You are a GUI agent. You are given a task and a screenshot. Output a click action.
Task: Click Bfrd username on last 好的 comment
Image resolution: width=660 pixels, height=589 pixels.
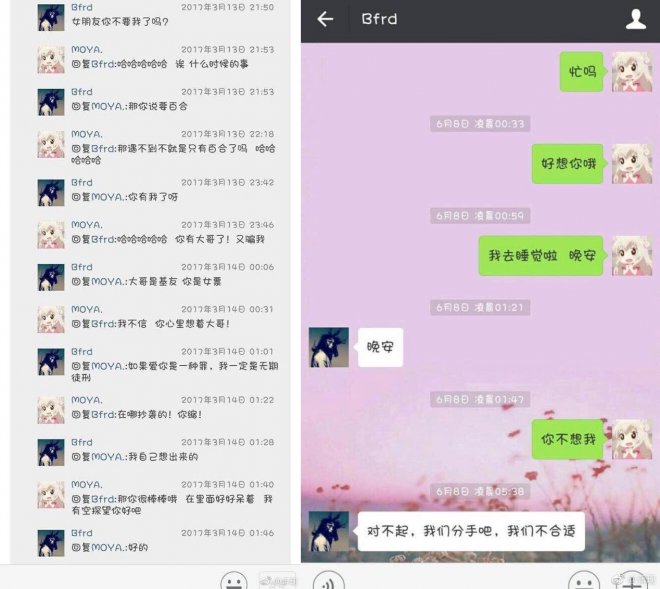point(82,533)
